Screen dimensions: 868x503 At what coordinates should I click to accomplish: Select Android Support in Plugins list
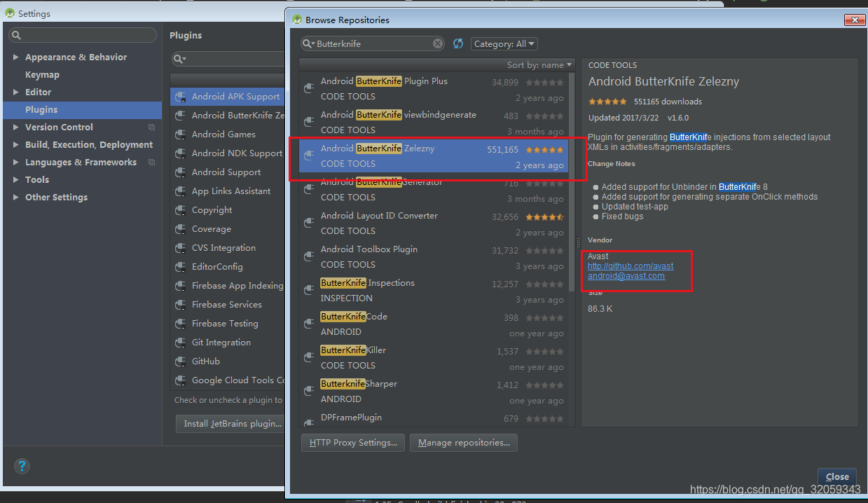pos(228,172)
